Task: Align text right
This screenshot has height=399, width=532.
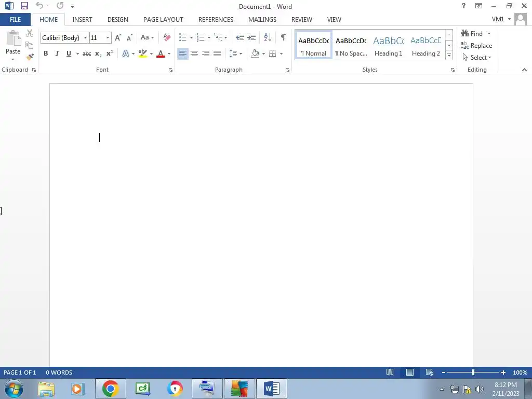Action: (206, 54)
